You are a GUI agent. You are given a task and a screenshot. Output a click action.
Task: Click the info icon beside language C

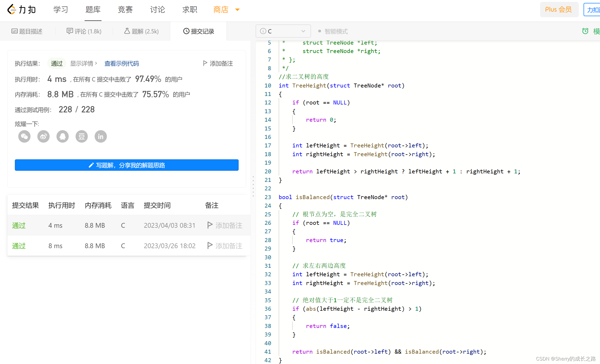[263, 31]
